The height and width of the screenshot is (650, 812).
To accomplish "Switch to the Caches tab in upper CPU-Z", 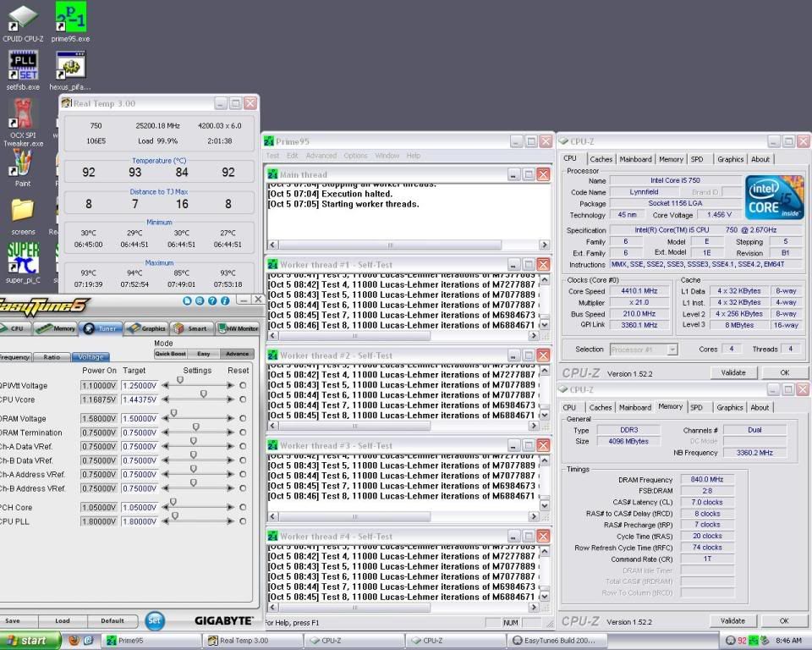I will pyautogui.click(x=601, y=159).
